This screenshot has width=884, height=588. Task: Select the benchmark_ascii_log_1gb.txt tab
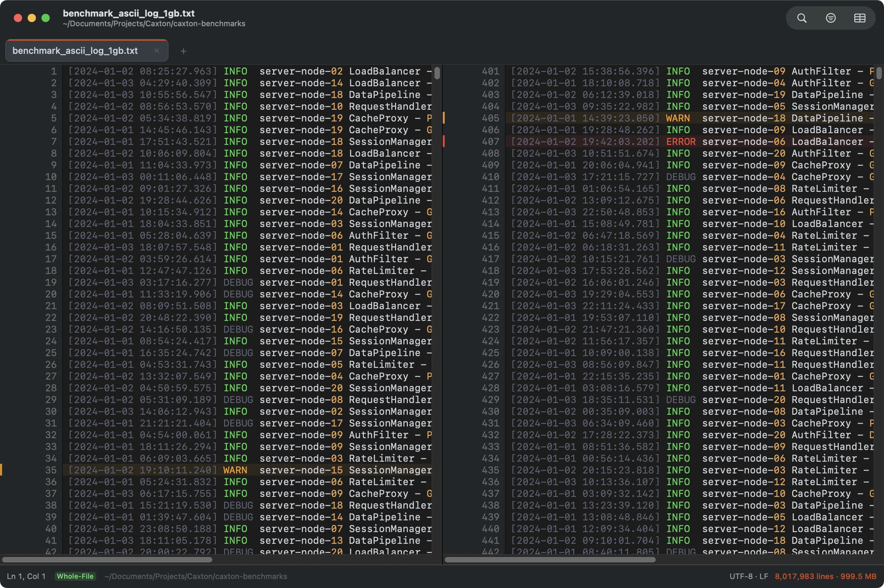coord(87,51)
